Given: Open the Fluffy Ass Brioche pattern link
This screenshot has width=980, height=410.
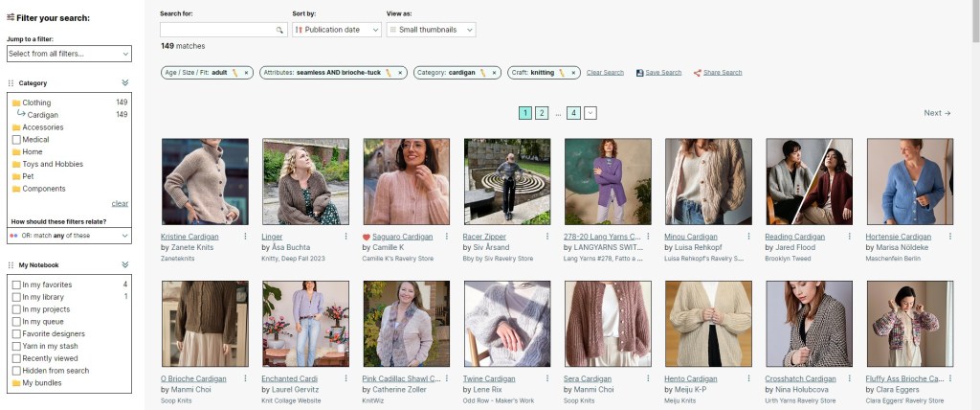Looking at the screenshot, I should [x=905, y=378].
